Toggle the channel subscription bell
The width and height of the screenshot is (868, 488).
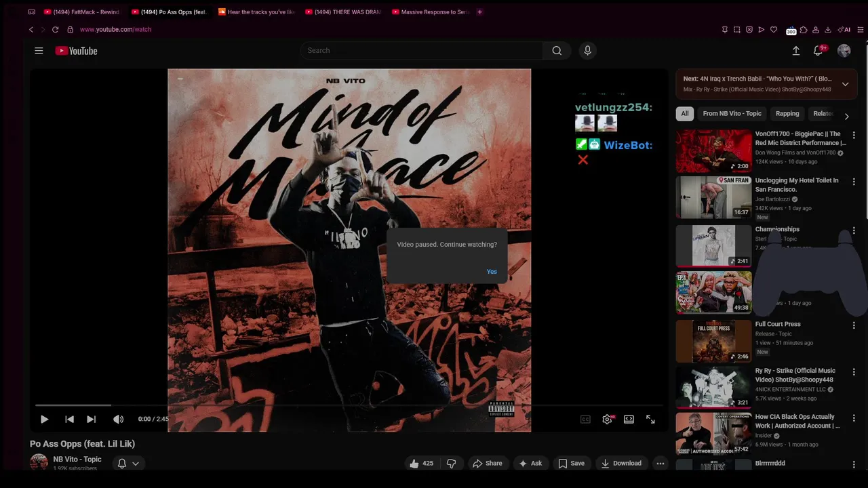(x=122, y=464)
